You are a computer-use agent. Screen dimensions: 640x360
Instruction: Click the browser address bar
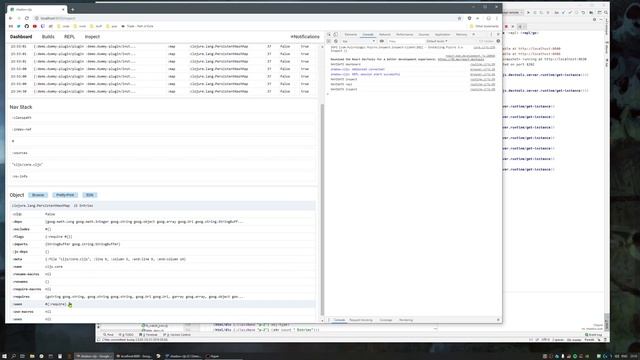(245, 18)
